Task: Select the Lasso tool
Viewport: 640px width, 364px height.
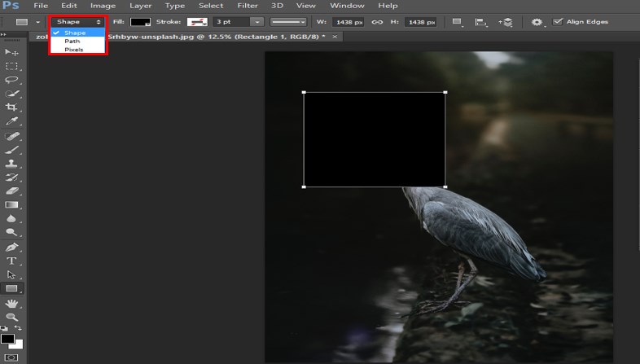Action: (11, 80)
